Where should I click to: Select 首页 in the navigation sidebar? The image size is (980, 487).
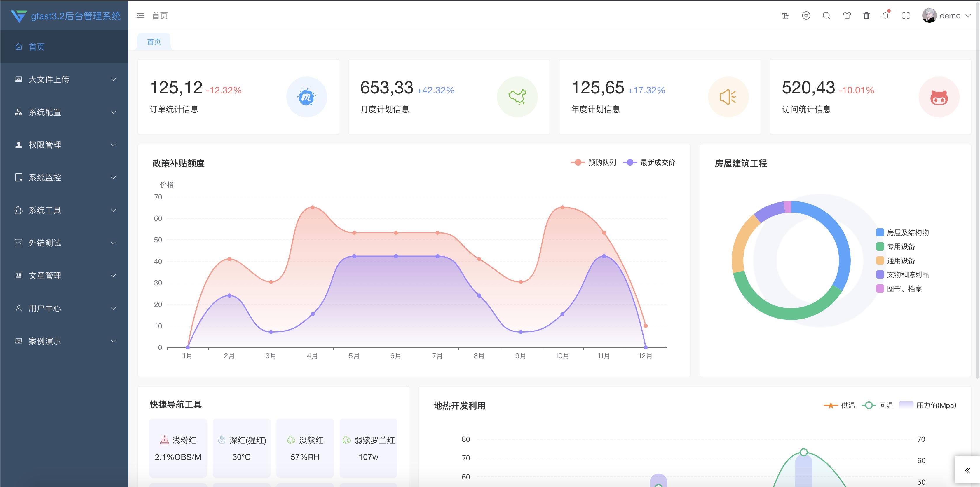36,46
